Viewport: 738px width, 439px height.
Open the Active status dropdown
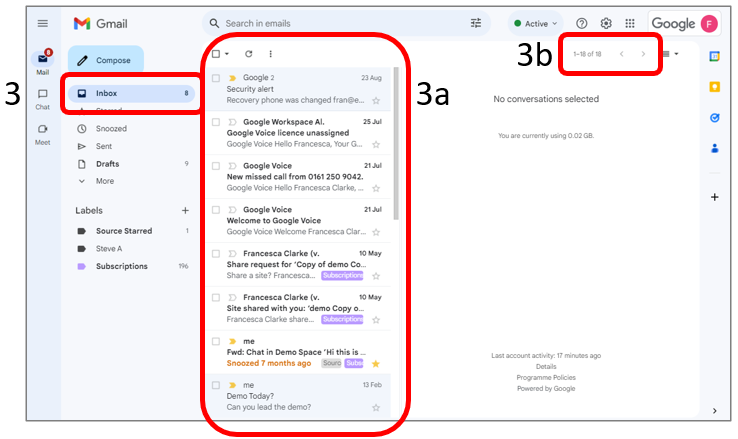pyautogui.click(x=536, y=24)
